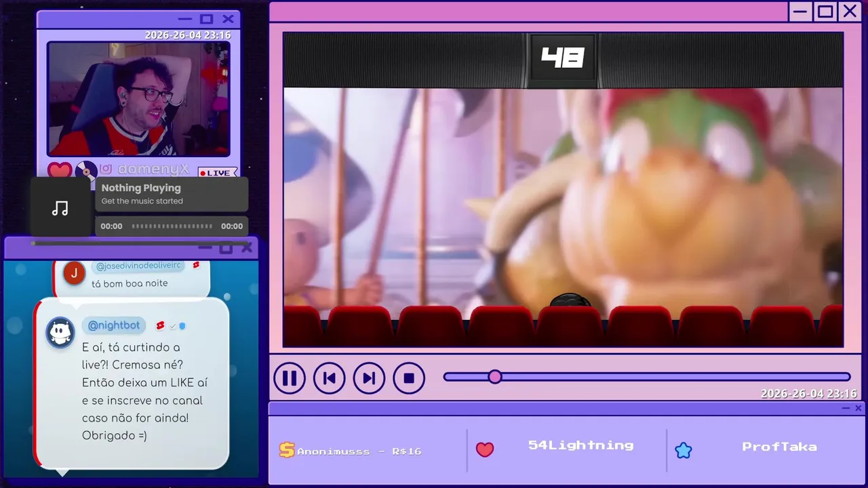Click the damenyX handle text
The image size is (868, 488).
tap(153, 169)
